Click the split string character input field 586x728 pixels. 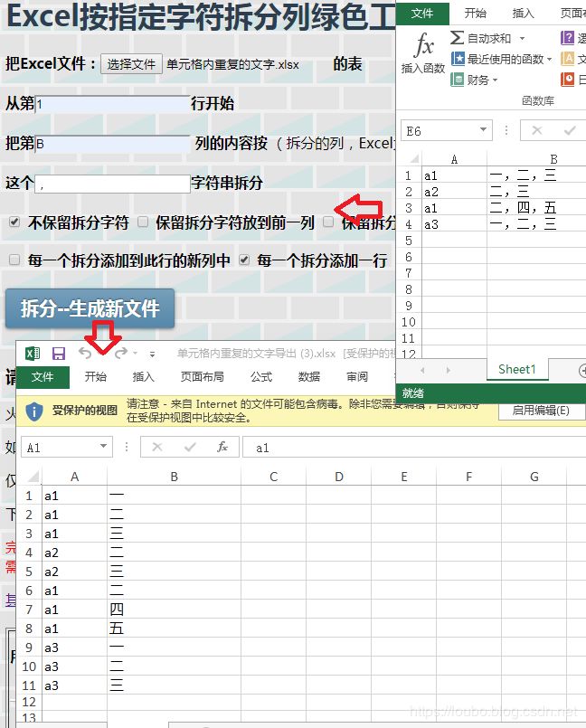[113, 184]
